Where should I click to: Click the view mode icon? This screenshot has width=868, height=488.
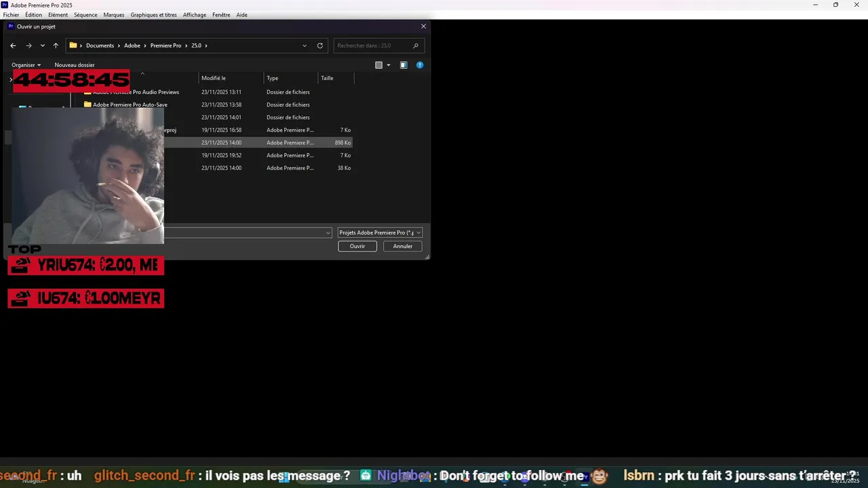pyautogui.click(x=379, y=65)
